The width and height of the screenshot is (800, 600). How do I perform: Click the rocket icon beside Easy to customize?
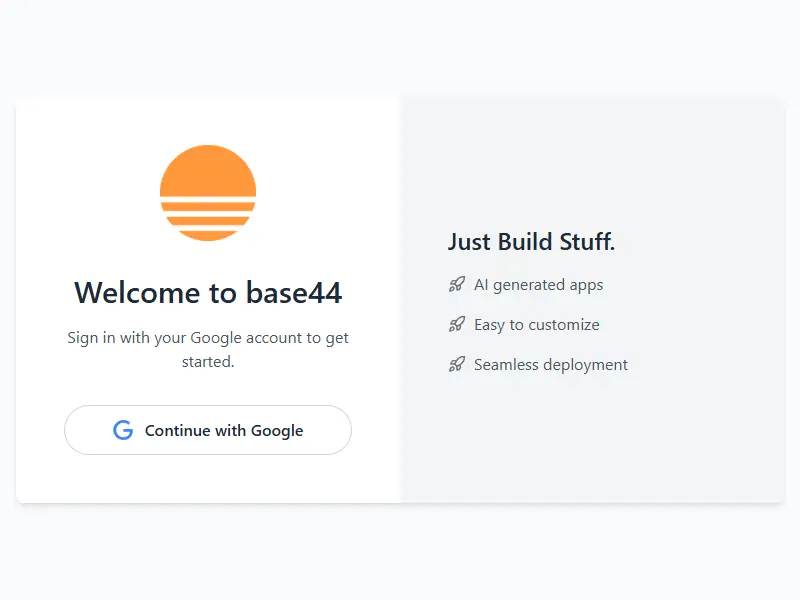click(457, 324)
